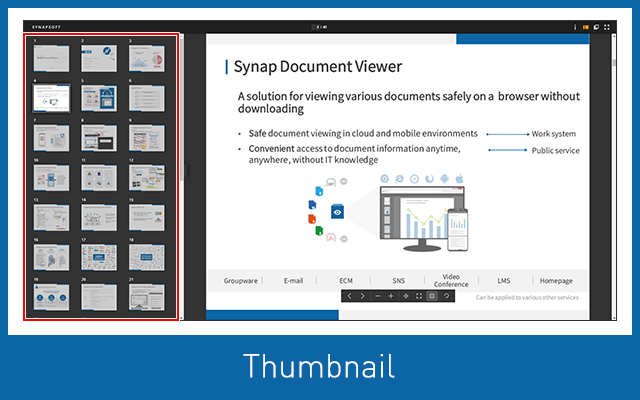Open page 19 thumbnail
640x400 pixels.
point(51,297)
